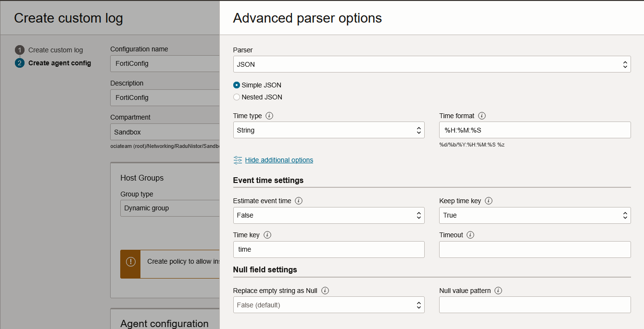Click the Estimate event time info icon

[299, 201]
